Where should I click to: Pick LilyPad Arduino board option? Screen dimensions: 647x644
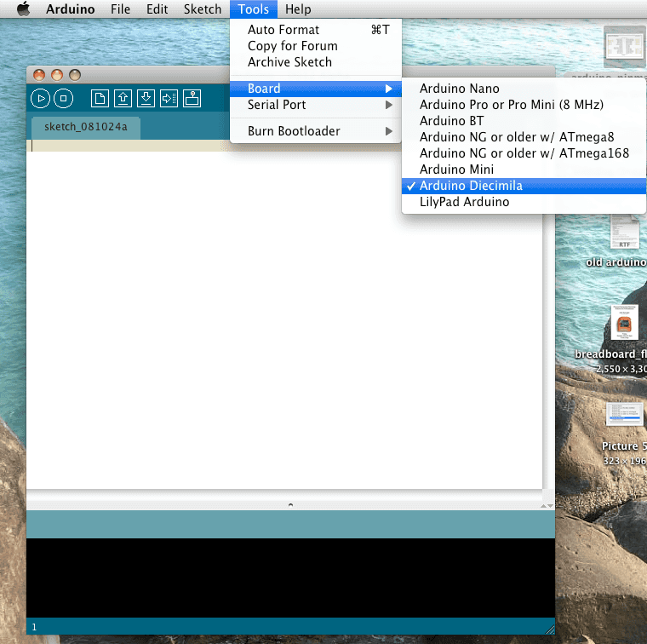pyautogui.click(x=464, y=202)
